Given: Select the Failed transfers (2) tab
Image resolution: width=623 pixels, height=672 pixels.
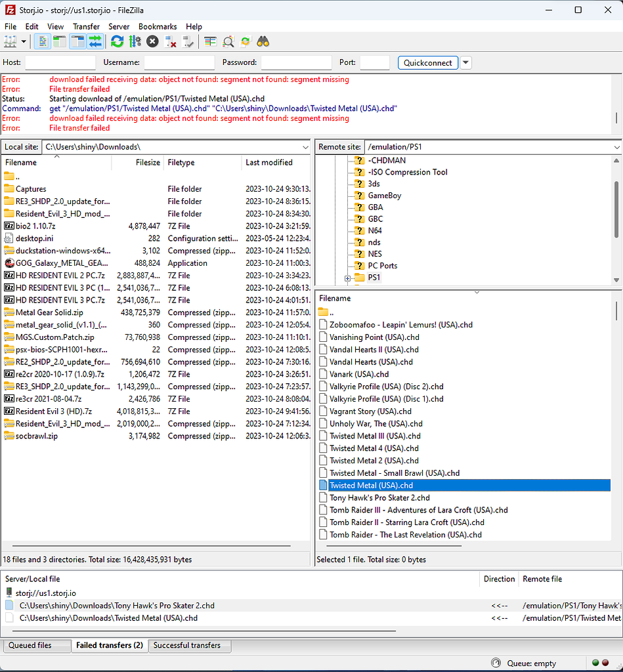Looking at the screenshot, I should [x=110, y=646].
